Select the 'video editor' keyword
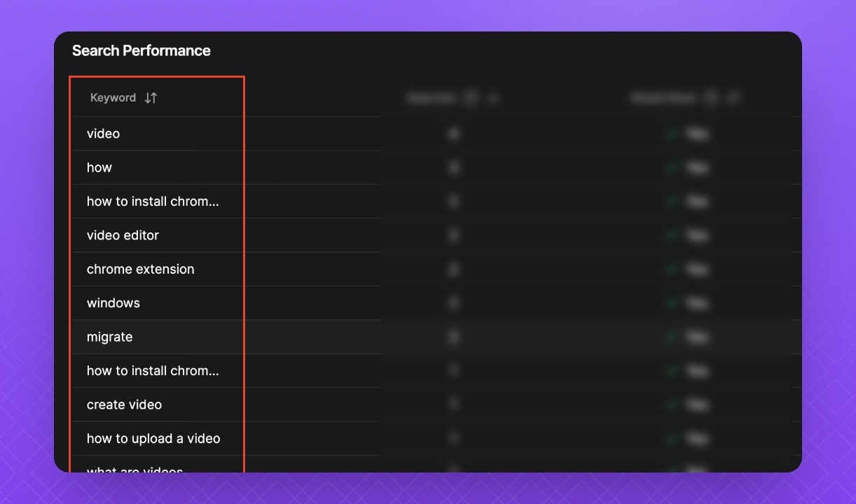Viewport: 856px width, 504px height. (123, 235)
